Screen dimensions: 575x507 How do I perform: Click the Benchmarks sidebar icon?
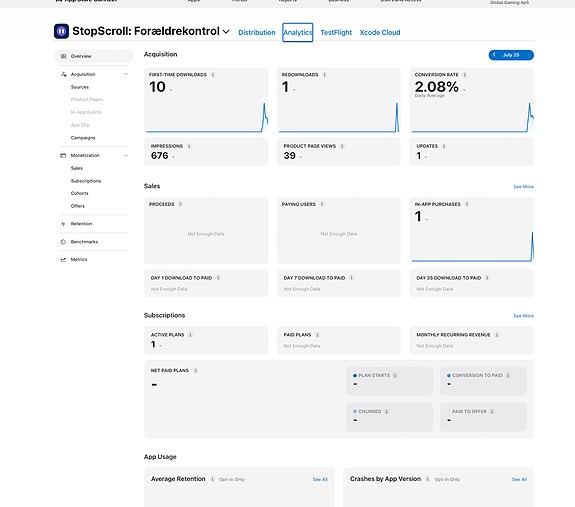pyautogui.click(x=63, y=242)
